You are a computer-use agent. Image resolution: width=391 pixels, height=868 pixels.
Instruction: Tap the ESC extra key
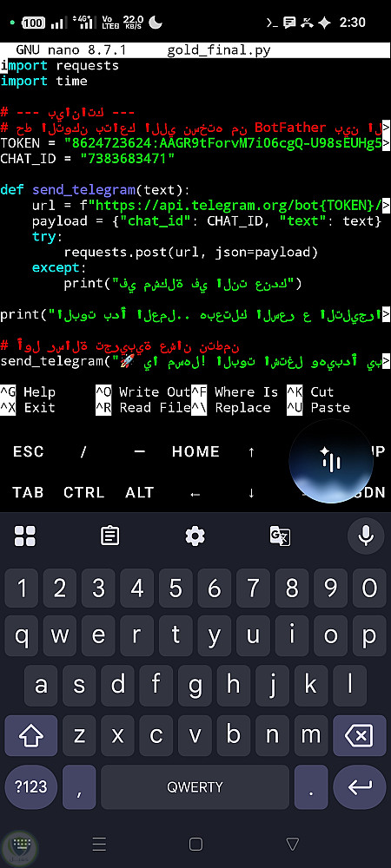[x=29, y=451]
